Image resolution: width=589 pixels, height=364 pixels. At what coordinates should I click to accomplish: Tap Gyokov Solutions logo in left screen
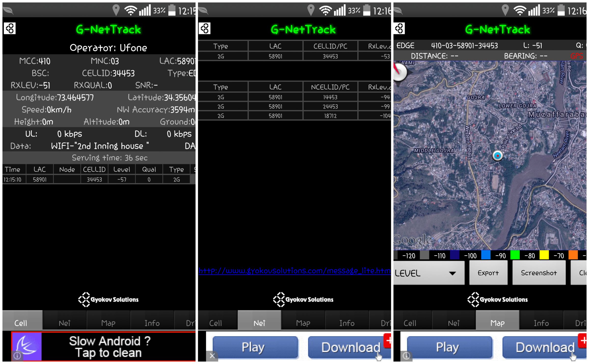108,300
